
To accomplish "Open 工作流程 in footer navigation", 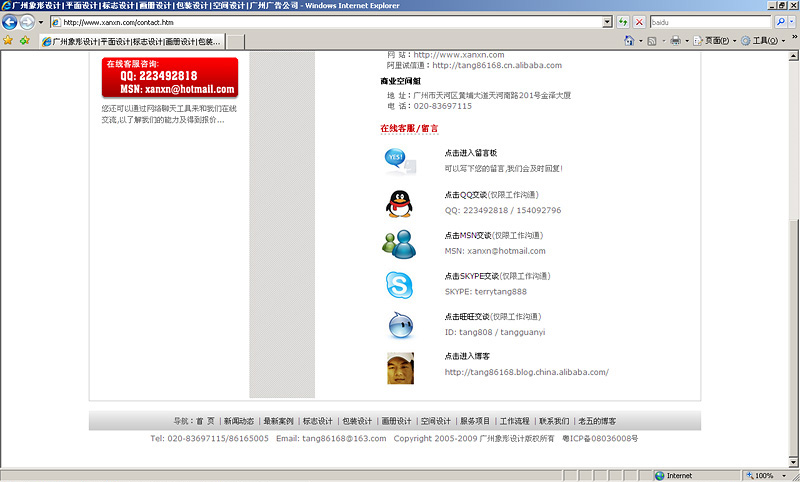I will click(x=514, y=421).
